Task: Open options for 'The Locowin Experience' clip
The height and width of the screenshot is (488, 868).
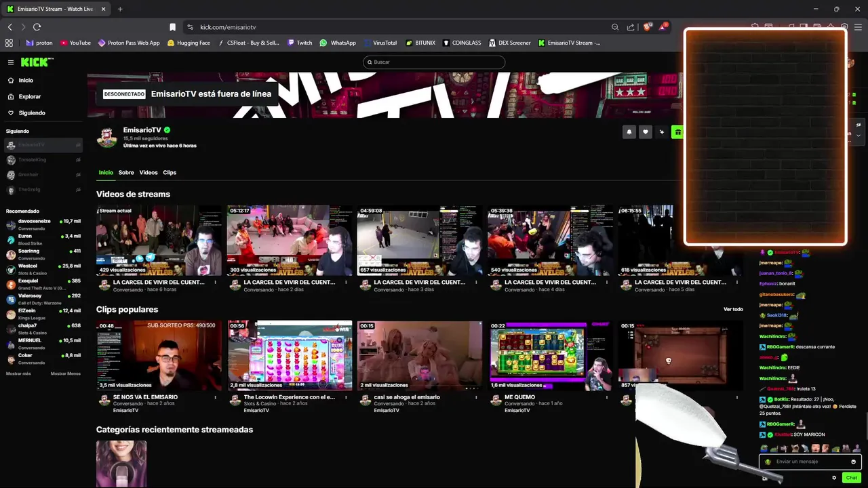Action: pyautogui.click(x=346, y=397)
